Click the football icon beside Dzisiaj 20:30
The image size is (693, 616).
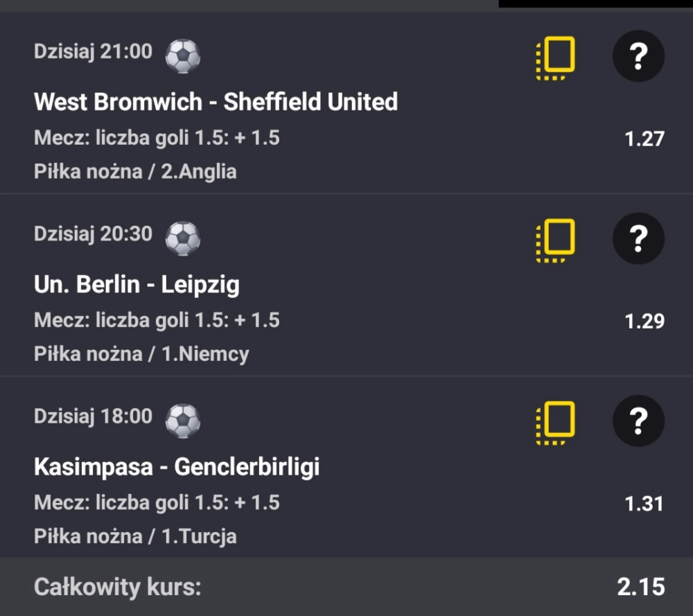[x=183, y=238]
